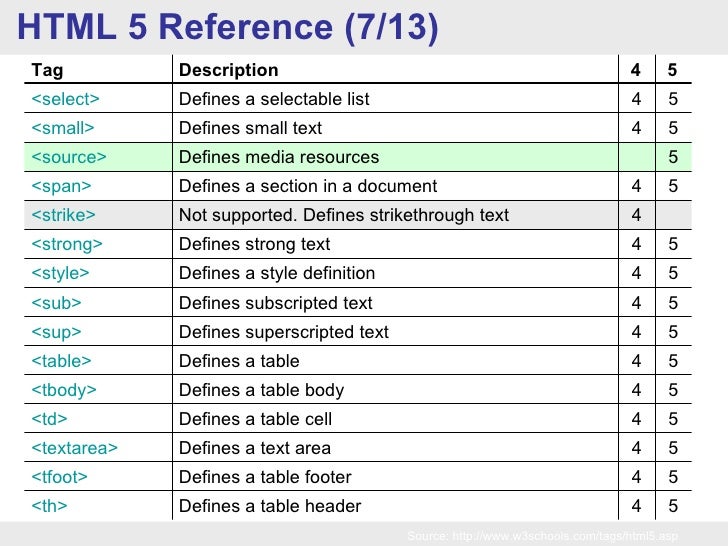Open the <source> tag link
Viewport: 728px width, 546px height.
tap(69, 157)
